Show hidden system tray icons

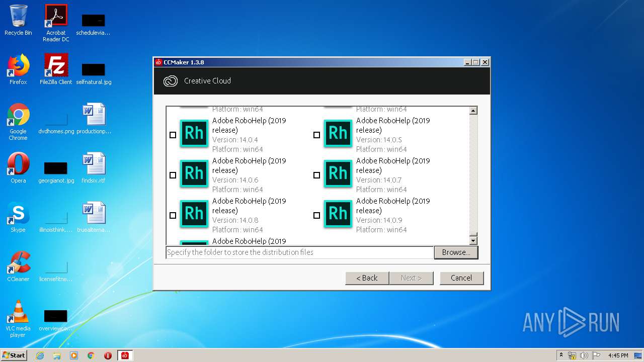click(561, 355)
